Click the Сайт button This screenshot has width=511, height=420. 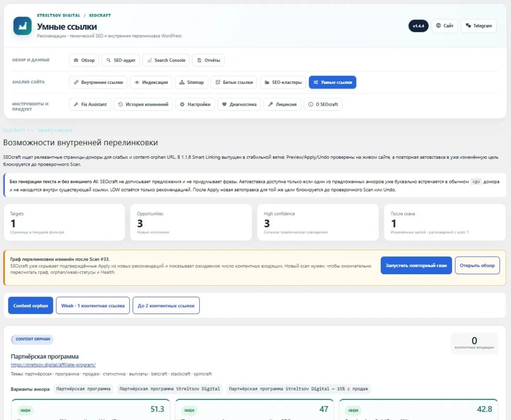tap(445, 26)
